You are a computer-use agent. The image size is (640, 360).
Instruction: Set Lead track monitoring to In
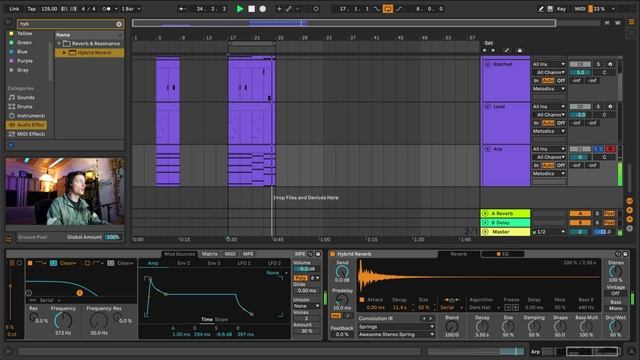click(x=536, y=123)
